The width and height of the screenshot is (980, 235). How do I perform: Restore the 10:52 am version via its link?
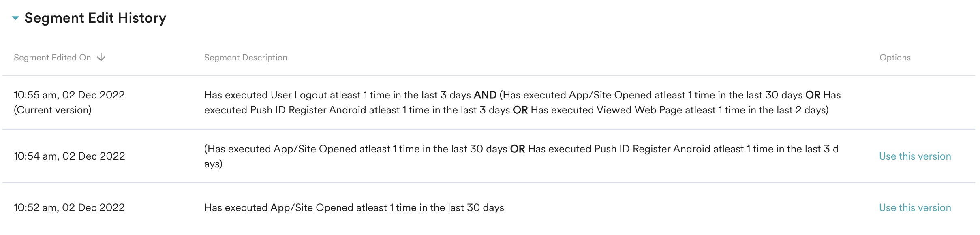tap(915, 208)
